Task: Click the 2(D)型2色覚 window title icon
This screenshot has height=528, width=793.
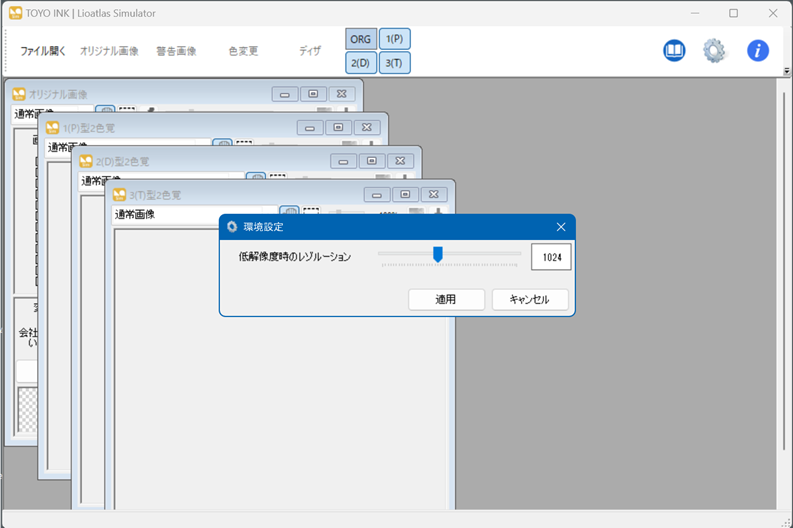Action: tap(87, 161)
